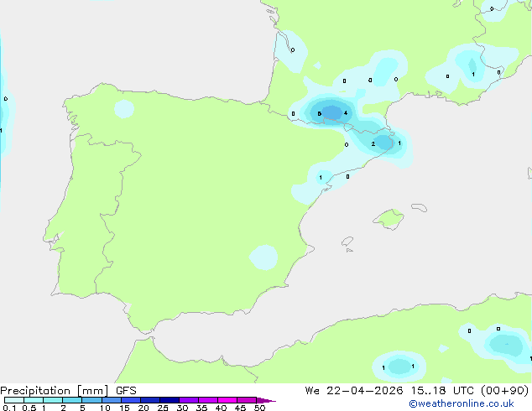Click the '0.1' legend scale label

pyautogui.click(x=9, y=408)
